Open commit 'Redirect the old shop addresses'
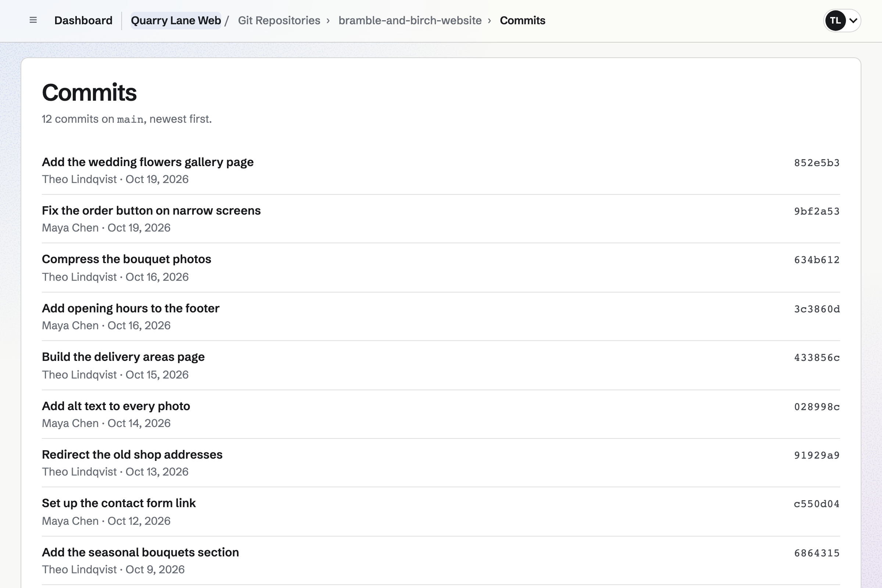 tap(132, 455)
